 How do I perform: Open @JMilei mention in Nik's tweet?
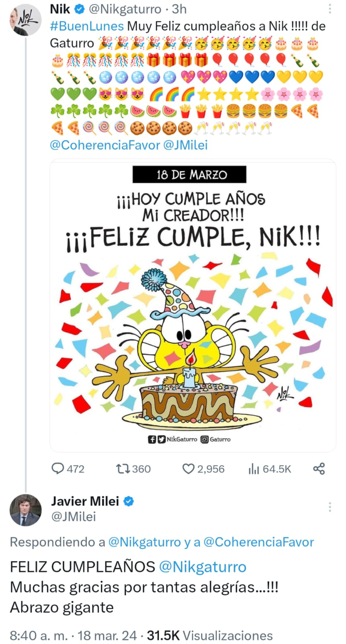coord(185,145)
